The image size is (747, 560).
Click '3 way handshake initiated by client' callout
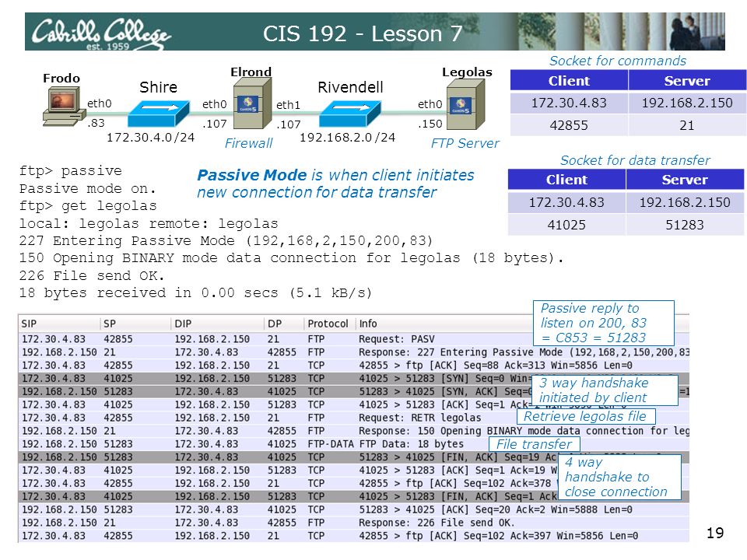tap(606, 390)
